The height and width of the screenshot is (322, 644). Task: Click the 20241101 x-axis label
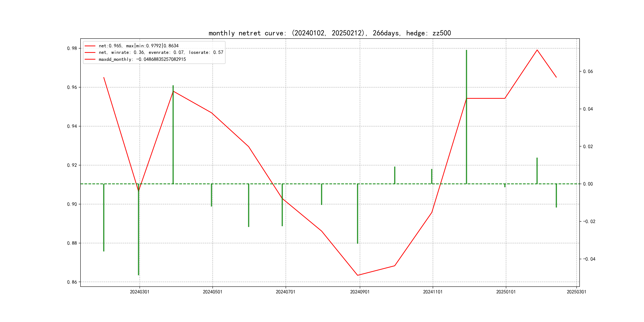(x=433, y=292)
